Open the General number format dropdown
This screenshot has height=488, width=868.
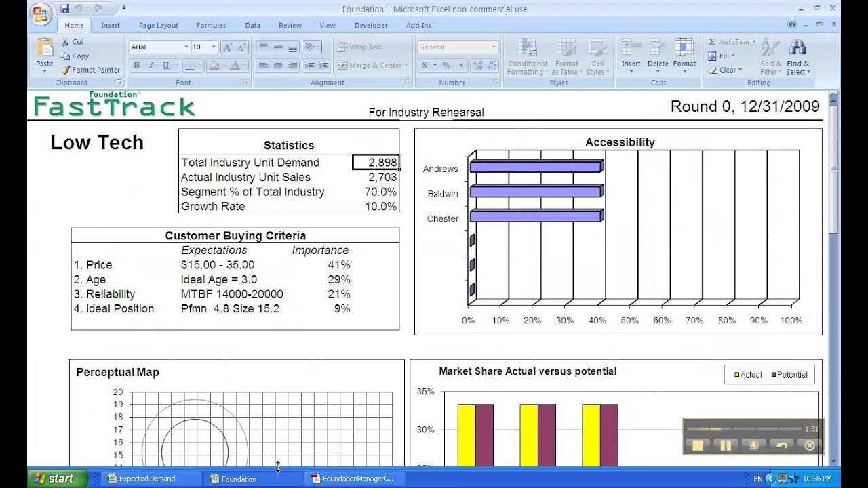(x=494, y=47)
